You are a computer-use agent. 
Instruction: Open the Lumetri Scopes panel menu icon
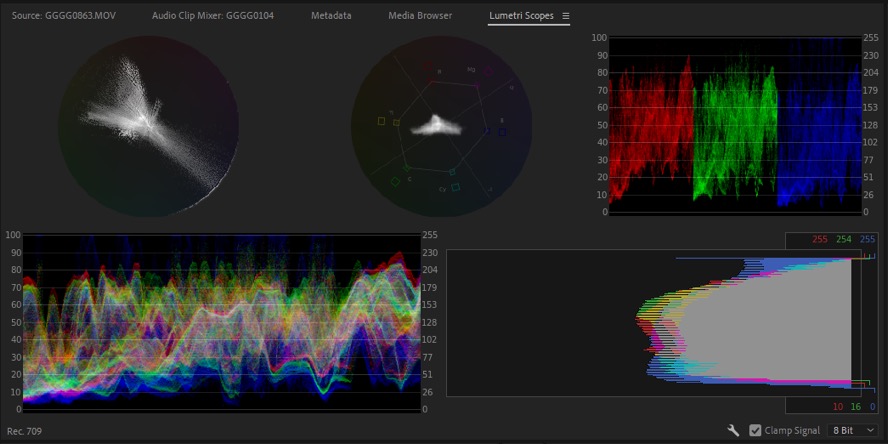(566, 16)
